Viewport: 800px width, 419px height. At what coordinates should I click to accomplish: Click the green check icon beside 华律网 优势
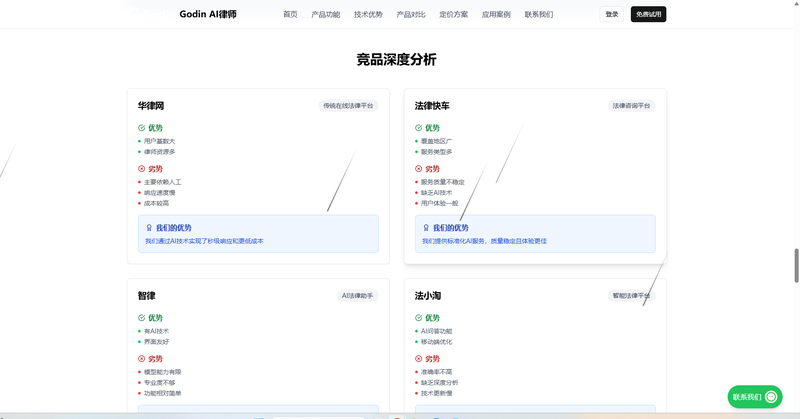tap(141, 128)
